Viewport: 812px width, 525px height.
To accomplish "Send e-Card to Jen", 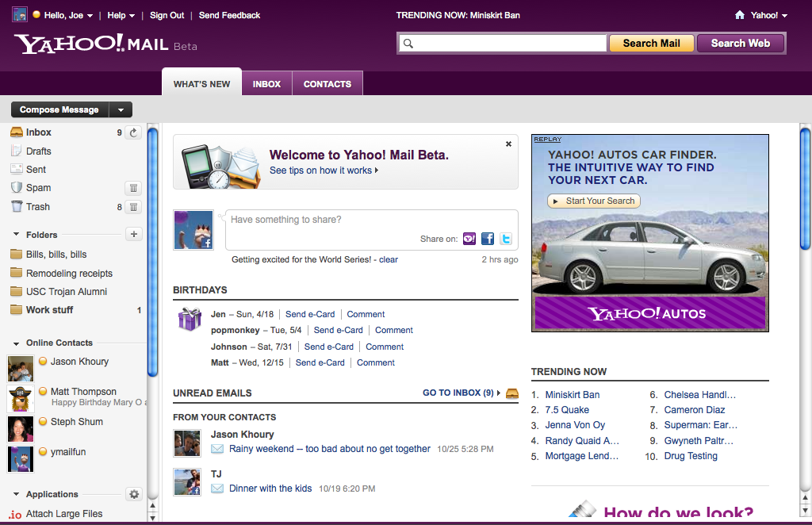I will pyautogui.click(x=310, y=314).
